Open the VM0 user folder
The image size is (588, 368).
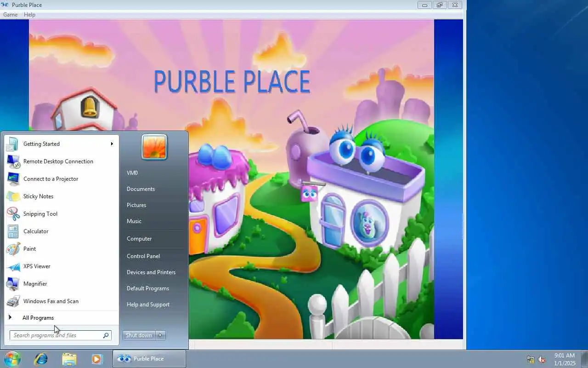click(x=132, y=173)
